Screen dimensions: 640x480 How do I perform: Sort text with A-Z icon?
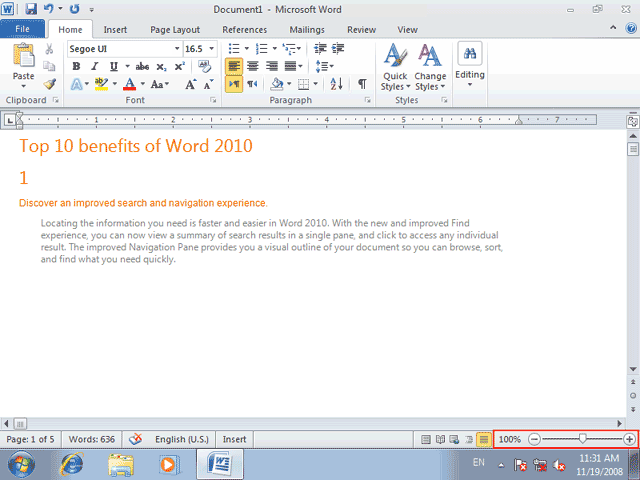click(x=336, y=84)
